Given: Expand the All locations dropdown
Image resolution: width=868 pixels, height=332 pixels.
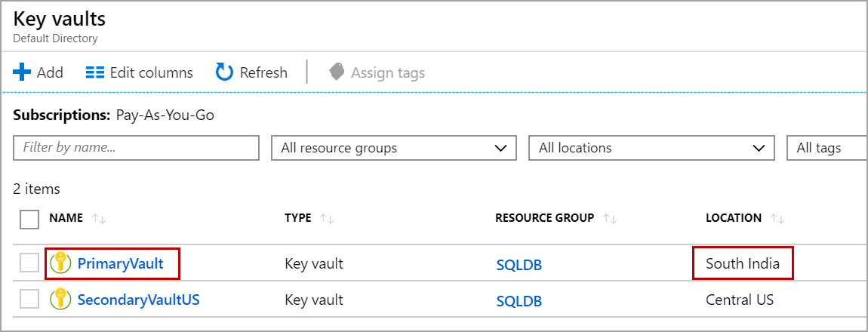Looking at the screenshot, I should click(651, 148).
